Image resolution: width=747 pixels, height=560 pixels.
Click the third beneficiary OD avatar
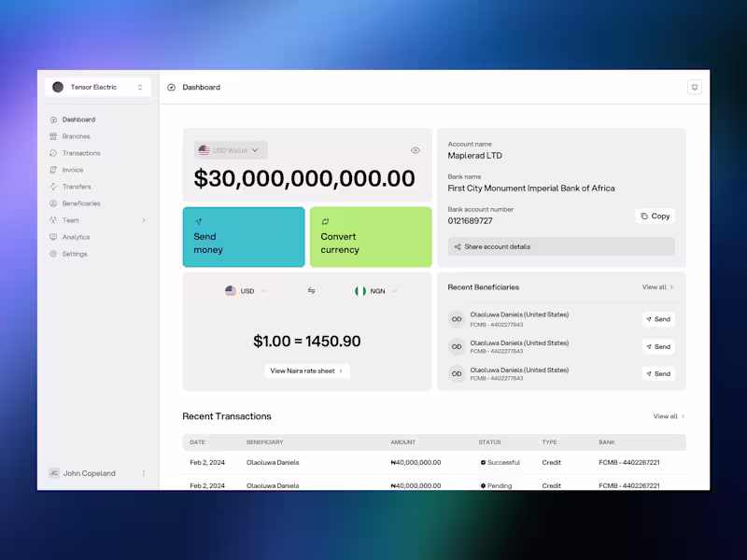(x=457, y=374)
